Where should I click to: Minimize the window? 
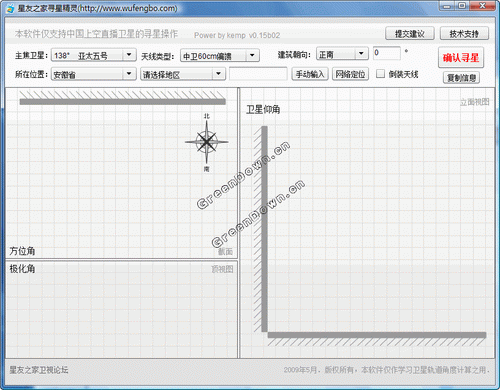point(447,6)
